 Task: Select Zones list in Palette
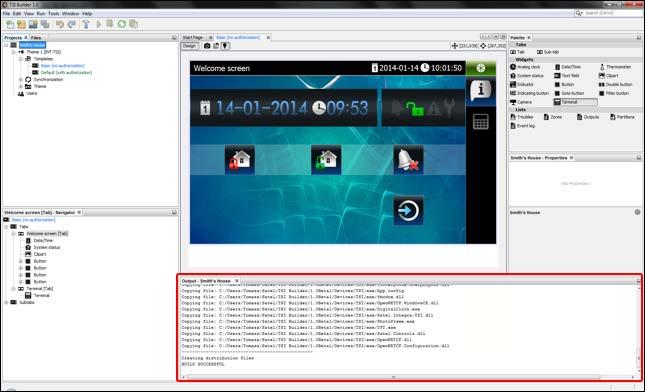[x=552, y=117]
